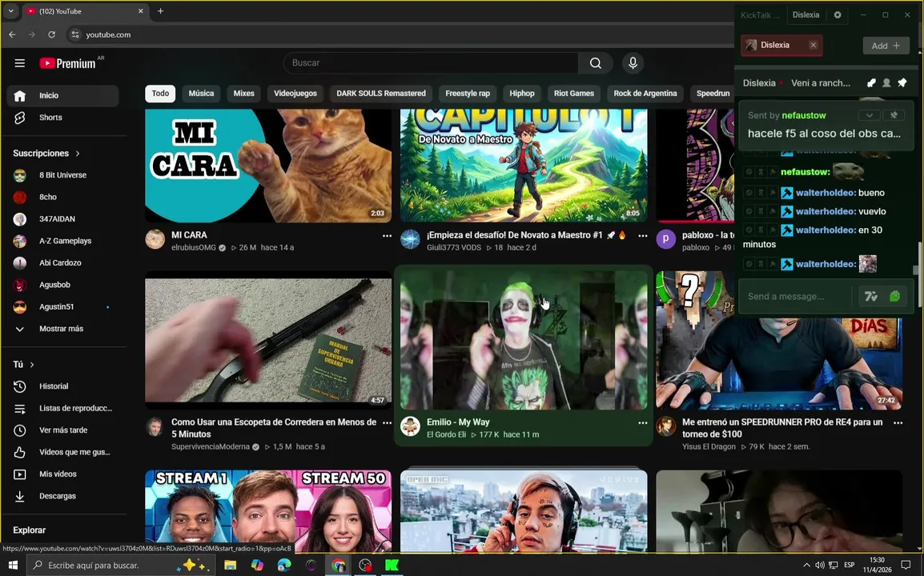Open options for De Novato a Maestro video

click(x=642, y=235)
